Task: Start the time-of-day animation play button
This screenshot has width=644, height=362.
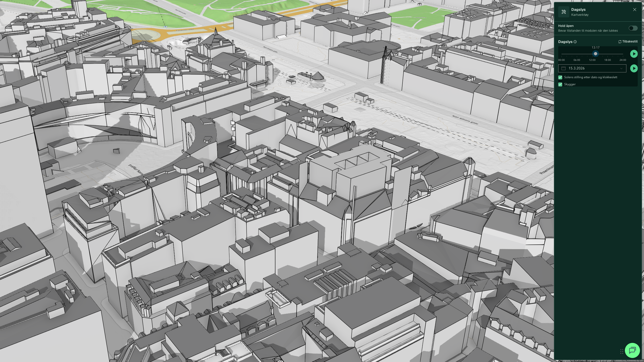Action: [x=634, y=54]
